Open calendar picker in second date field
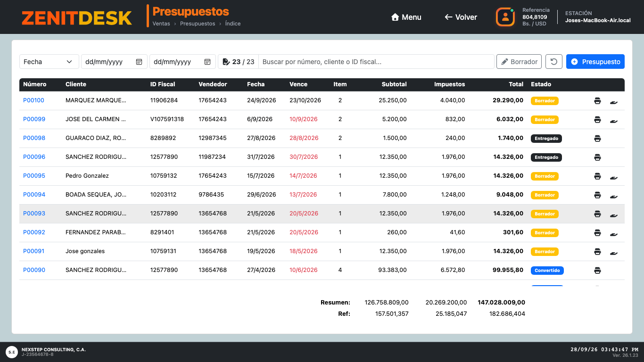 click(207, 62)
